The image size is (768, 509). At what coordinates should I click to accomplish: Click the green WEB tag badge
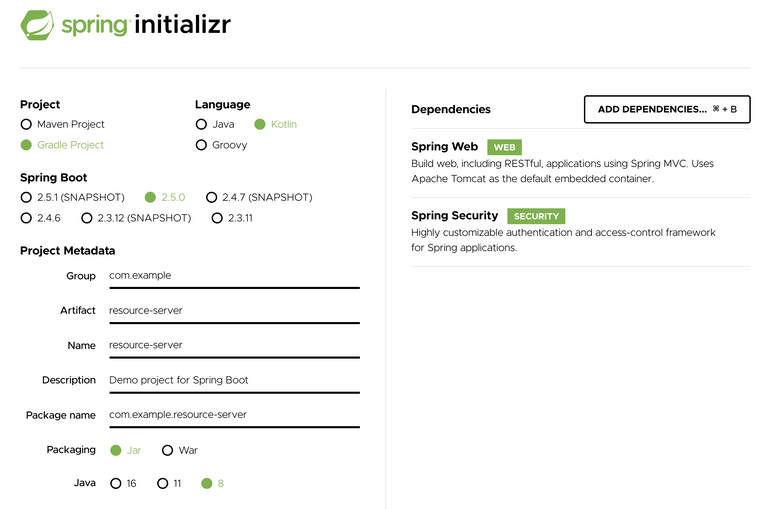point(504,147)
